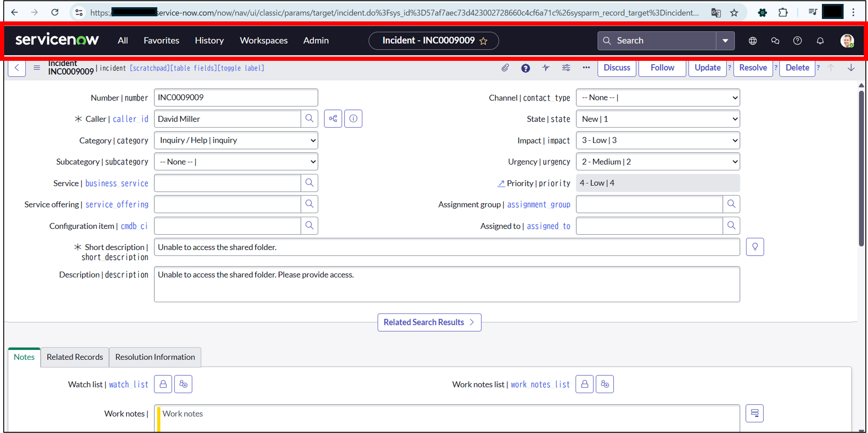Look up Configuration item magnifier icon
The width and height of the screenshot is (868, 433).
309,225
